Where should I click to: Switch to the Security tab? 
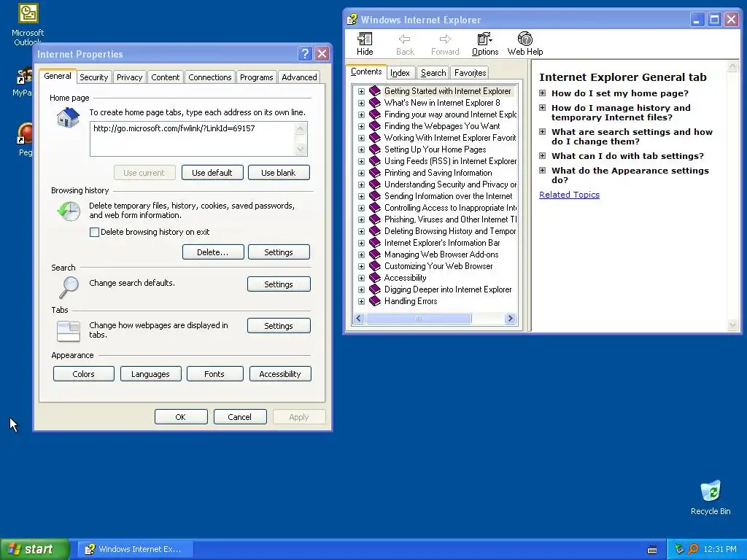point(94,77)
